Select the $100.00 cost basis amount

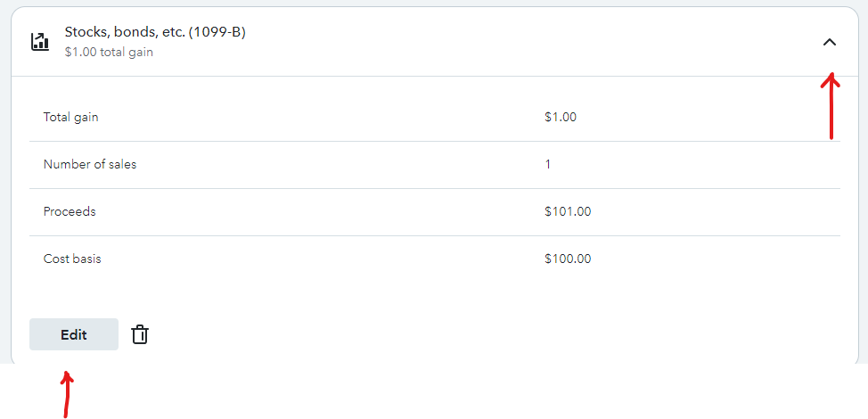(x=567, y=259)
